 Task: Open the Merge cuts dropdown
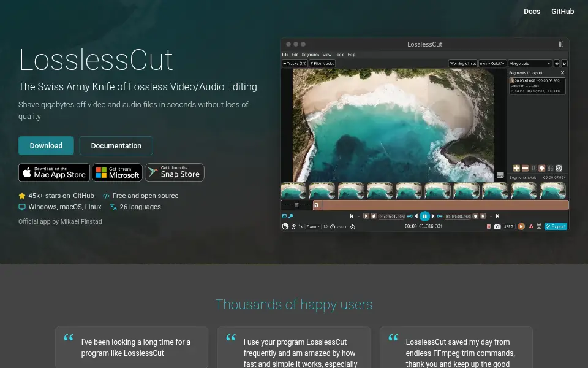click(530, 63)
